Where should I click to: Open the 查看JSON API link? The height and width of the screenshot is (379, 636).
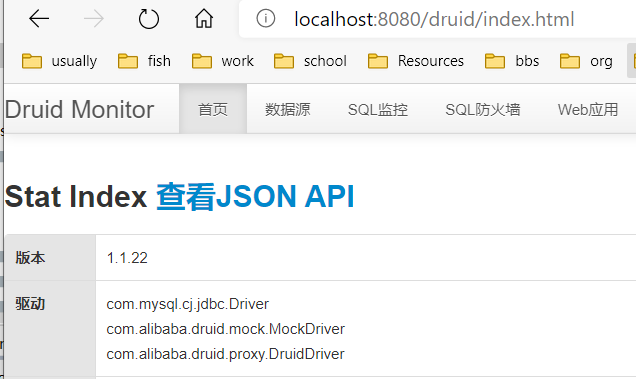coord(256,197)
